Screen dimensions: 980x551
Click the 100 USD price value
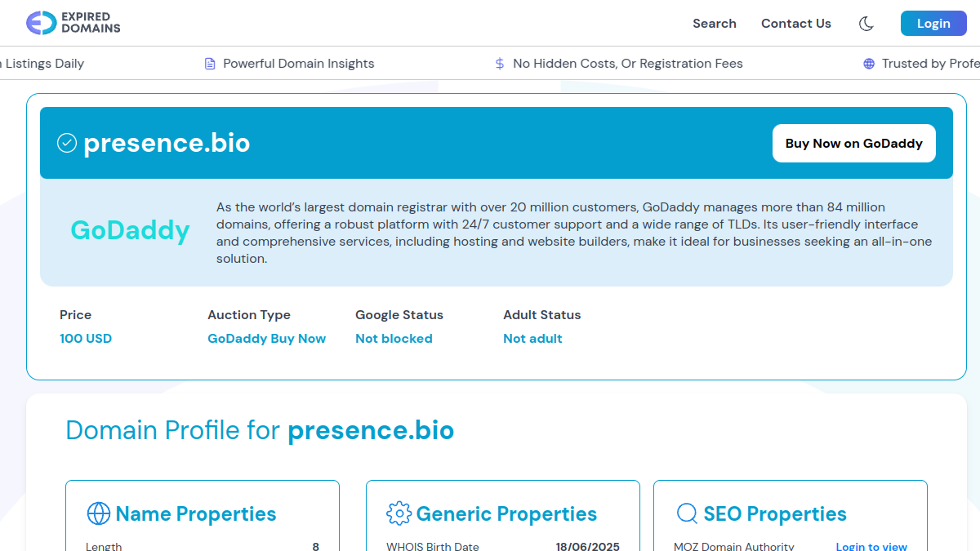86,339
